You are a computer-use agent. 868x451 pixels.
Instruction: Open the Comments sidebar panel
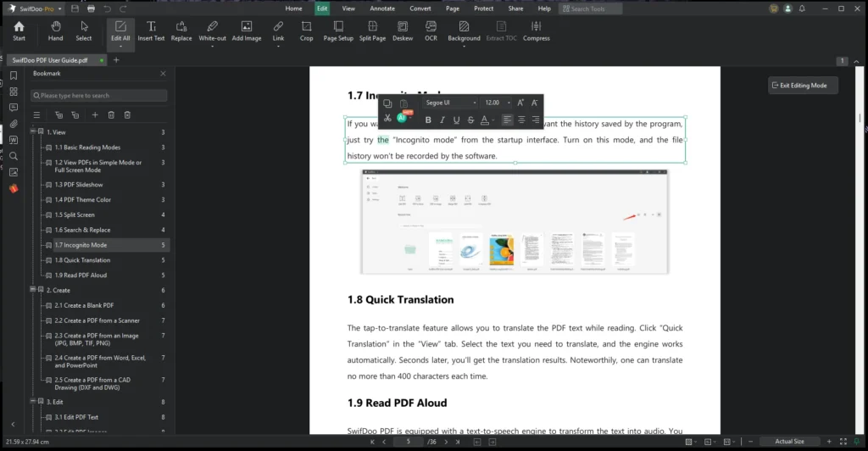[14, 108]
